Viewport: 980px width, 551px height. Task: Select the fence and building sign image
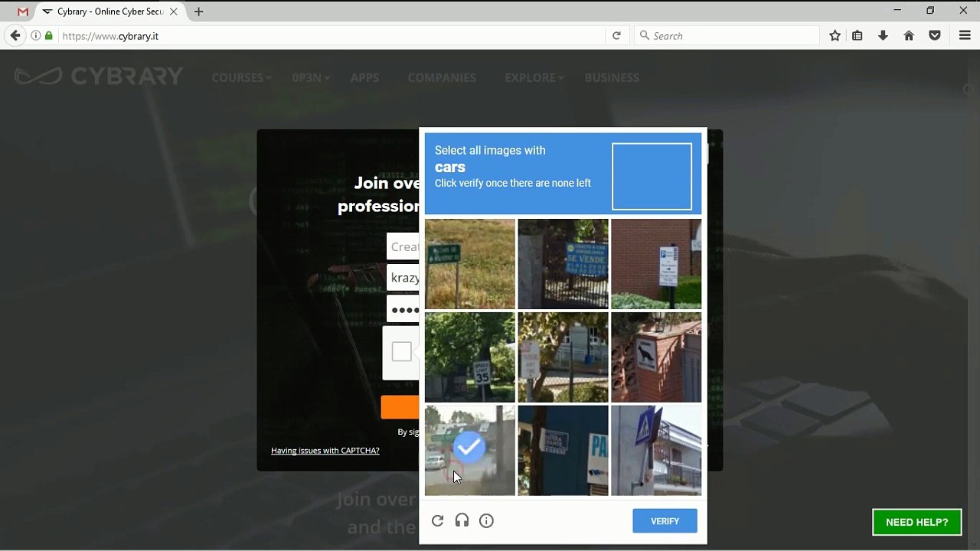click(563, 357)
